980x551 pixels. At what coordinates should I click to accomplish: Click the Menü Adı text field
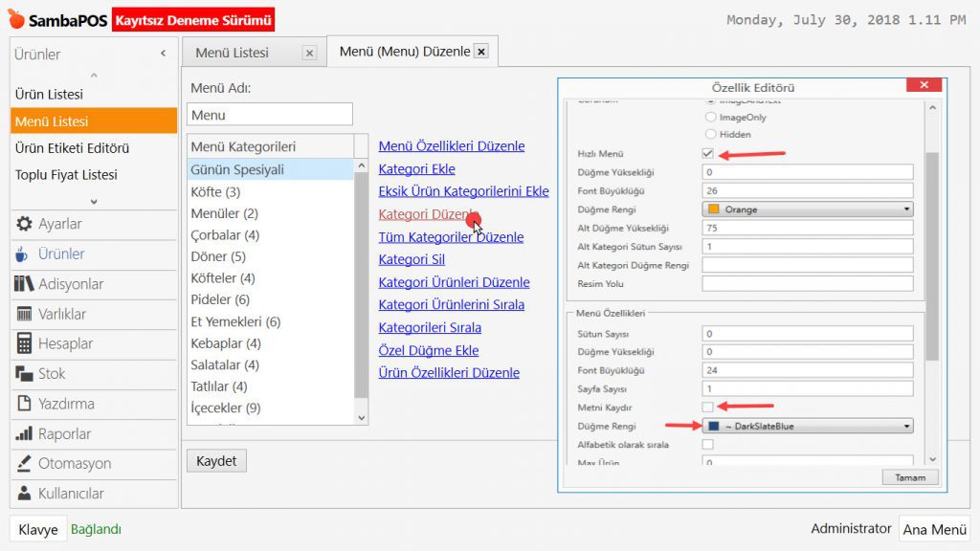point(270,115)
